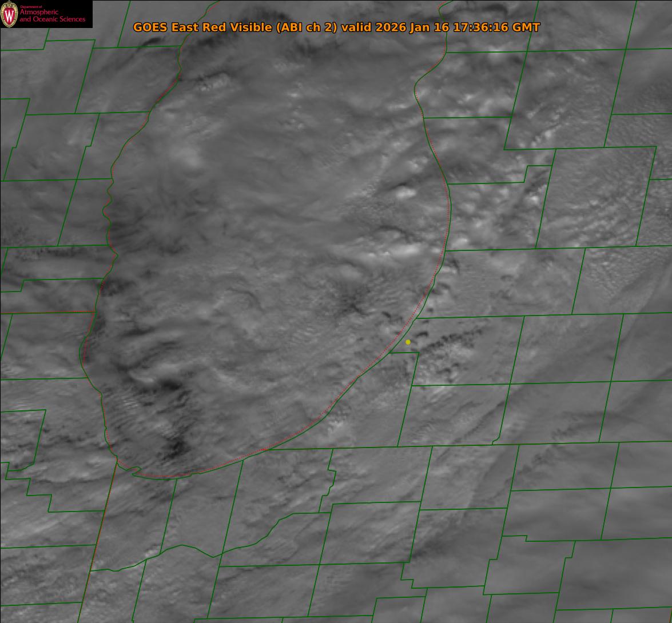Click the dark cloud gap in southwestern lake

(x=174, y=446)
